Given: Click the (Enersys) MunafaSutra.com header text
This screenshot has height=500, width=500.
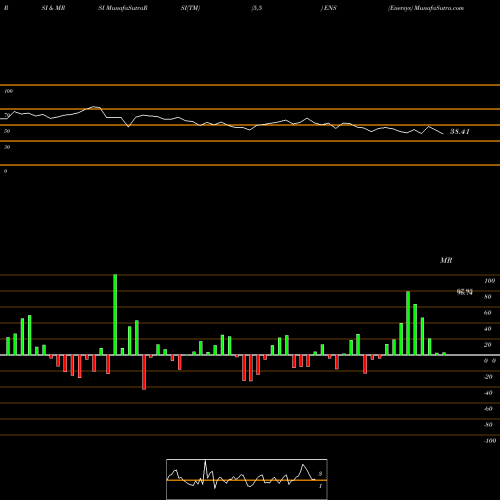Looking at the screenshot, I should pyautogui.click(x=426, y=8).
